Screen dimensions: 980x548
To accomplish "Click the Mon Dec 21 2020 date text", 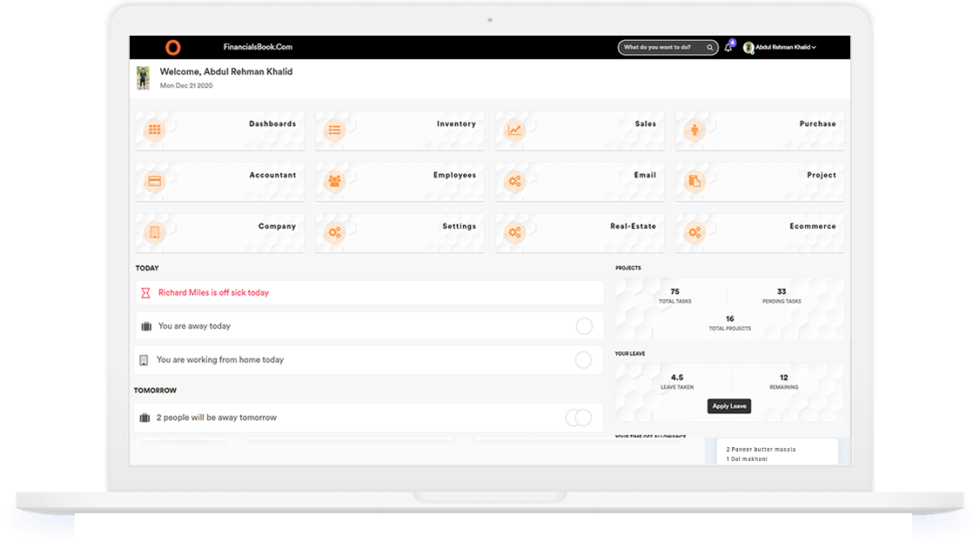I will click(186, 85).
